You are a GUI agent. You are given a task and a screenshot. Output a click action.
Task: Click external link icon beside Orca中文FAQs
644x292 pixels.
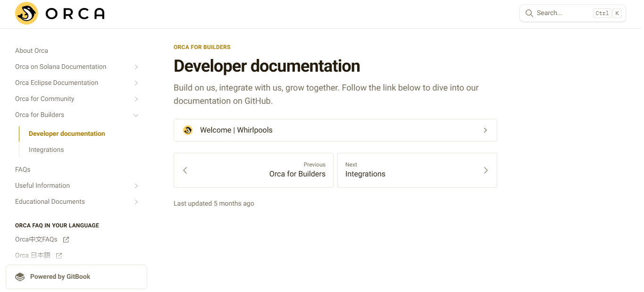(66, 240)
